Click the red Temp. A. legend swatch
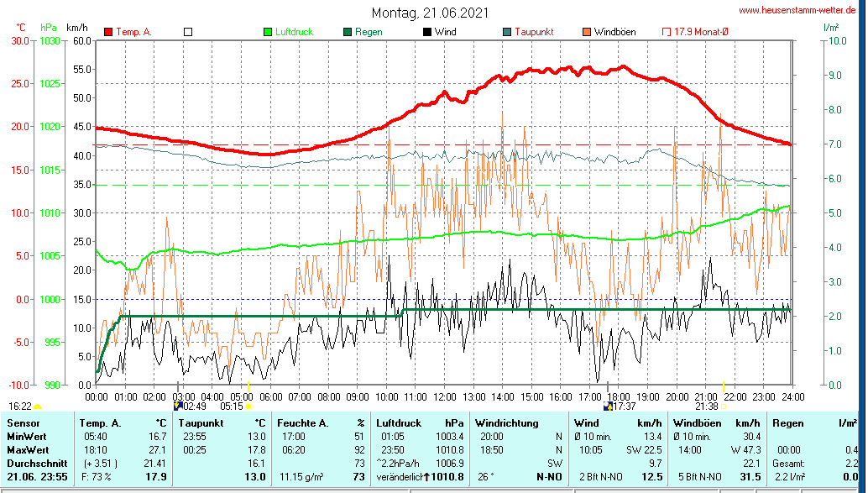This screenshot has height=493, width=868. (x=108, y=32)
